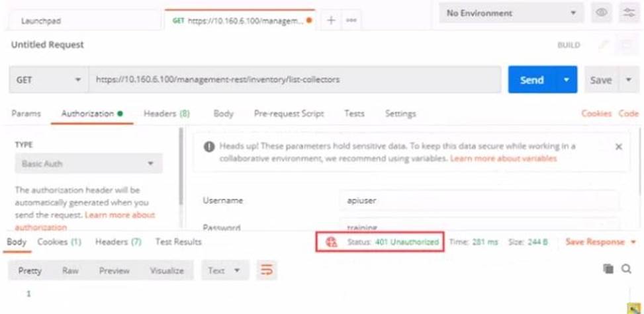Expand the Save Response dropdown arrow
Screen dimensions: 644x314
[633, 242]
